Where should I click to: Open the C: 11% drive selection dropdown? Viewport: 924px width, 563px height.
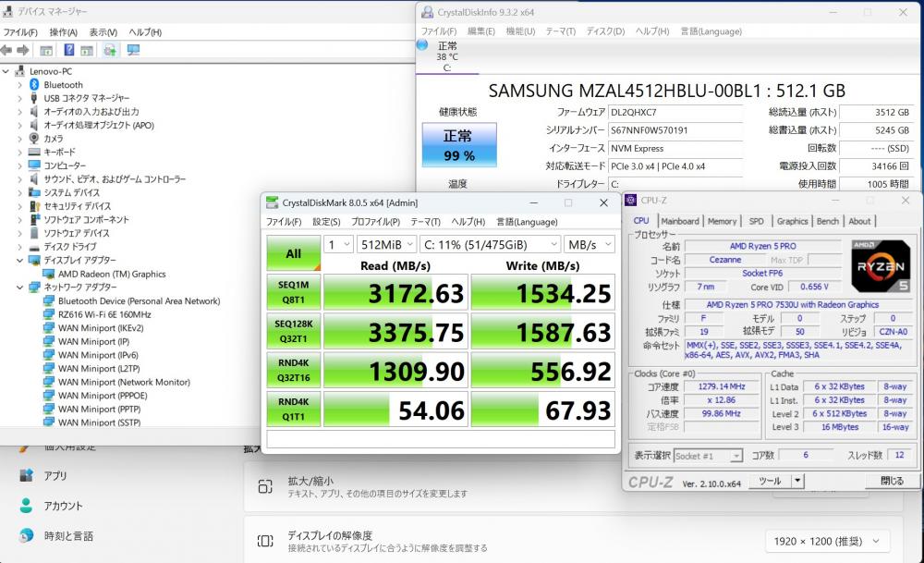pos(491,245)
